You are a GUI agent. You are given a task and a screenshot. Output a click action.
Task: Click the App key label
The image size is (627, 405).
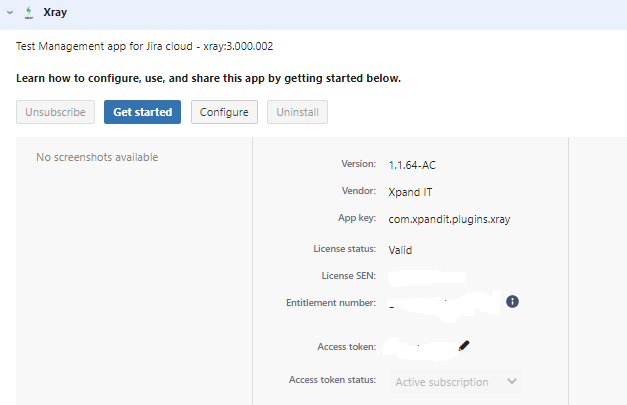[x=357, y=218]
